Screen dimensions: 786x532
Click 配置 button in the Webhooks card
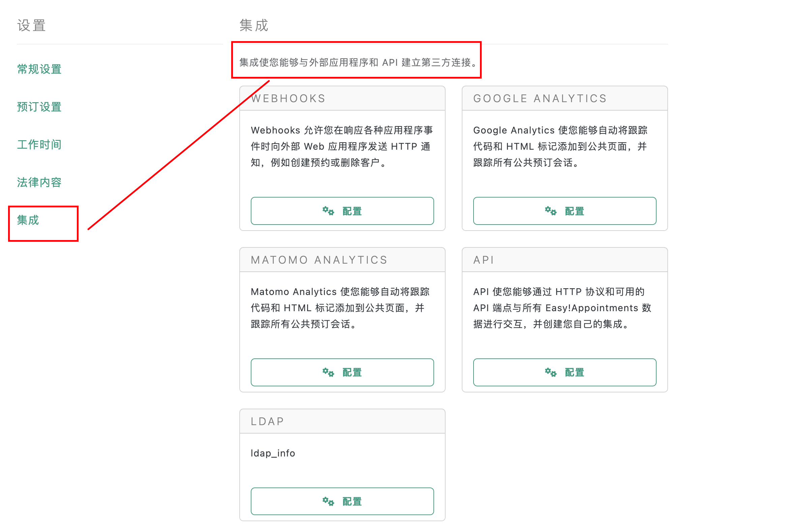[342, 211]
